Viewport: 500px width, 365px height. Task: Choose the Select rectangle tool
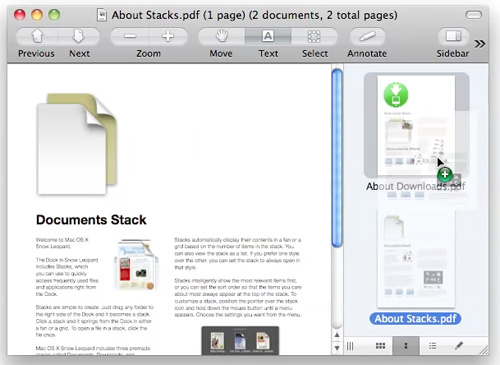coord(314,36)
